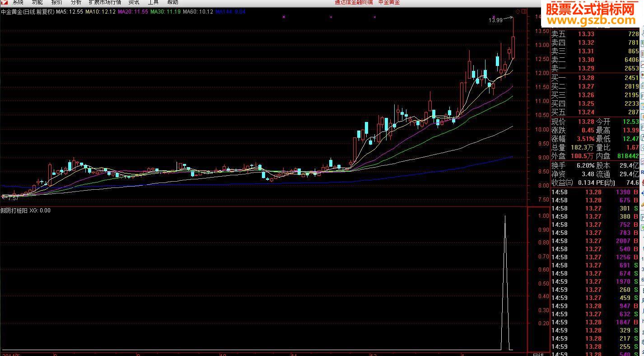The height and width of the screenshot is (356, 644).
Task: Click the 日线 period tab at bottom
Action: 539,355
